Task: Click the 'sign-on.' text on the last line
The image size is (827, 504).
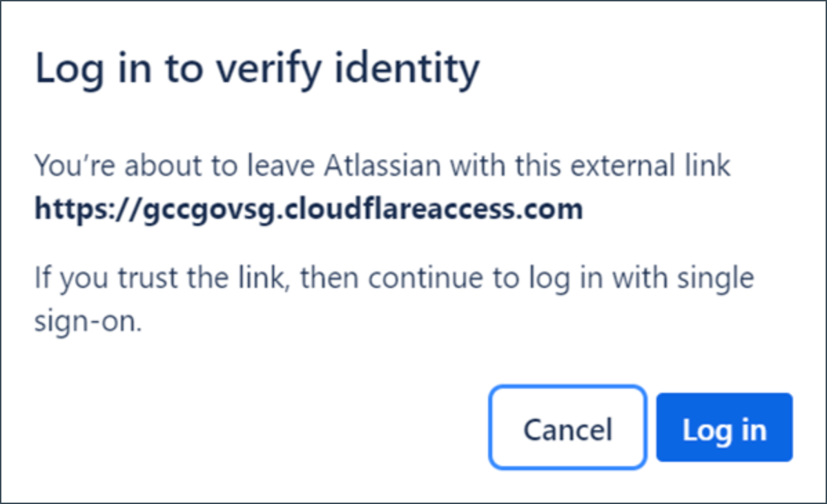Action: tap(88, 322)
